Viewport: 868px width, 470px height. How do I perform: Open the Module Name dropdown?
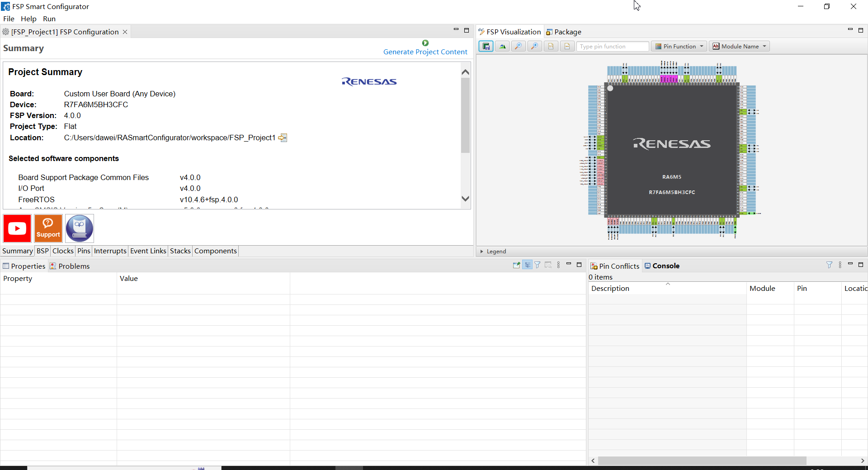coord(740,46)
